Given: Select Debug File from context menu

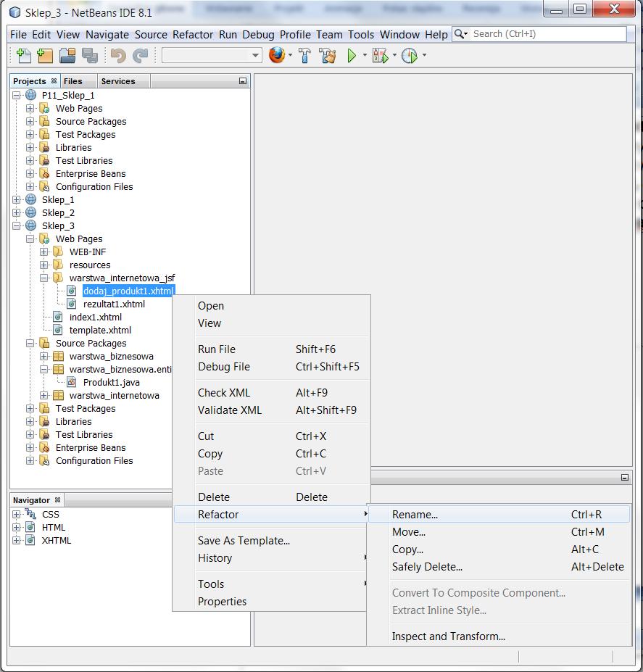Looking at the screenshot, I should tap(271, 366).
